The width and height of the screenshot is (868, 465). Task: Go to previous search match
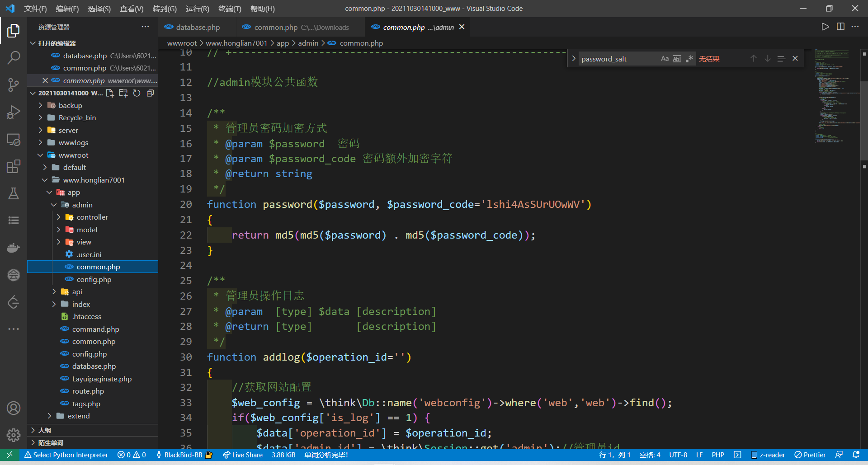point(753,59)
